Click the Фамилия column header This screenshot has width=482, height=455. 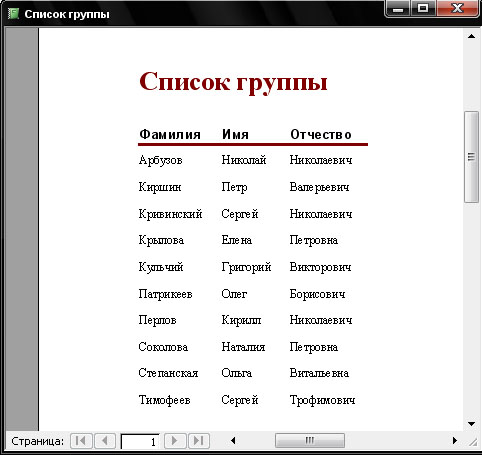pyautogui.click(x=170, y=134)
